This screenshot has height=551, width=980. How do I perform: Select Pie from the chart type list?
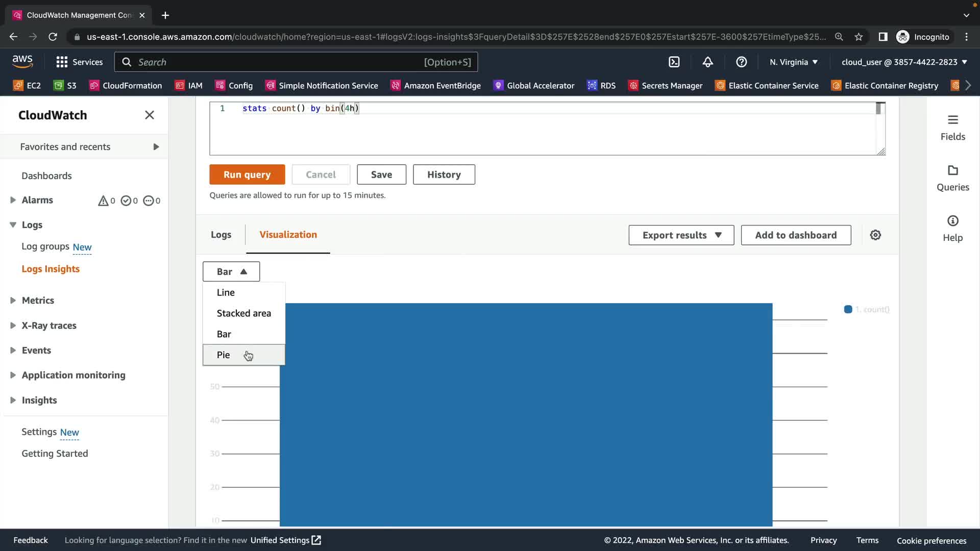(x=224, y=355)
